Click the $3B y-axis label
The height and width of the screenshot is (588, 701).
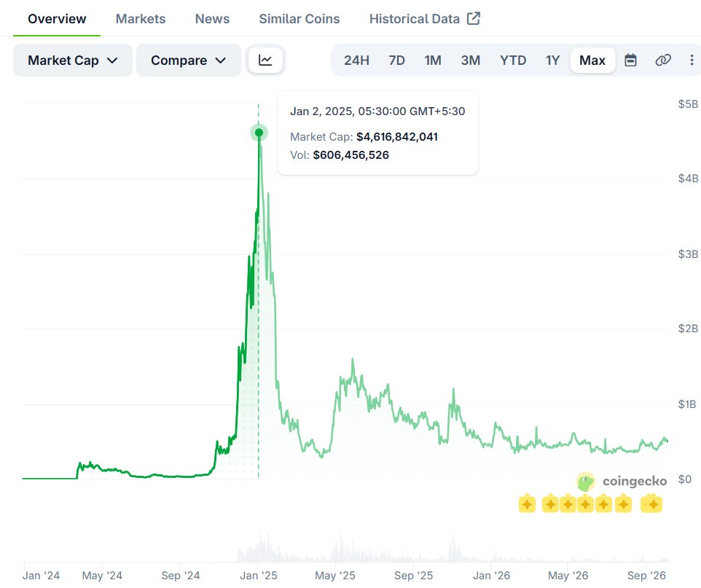[x=688, y=254]
